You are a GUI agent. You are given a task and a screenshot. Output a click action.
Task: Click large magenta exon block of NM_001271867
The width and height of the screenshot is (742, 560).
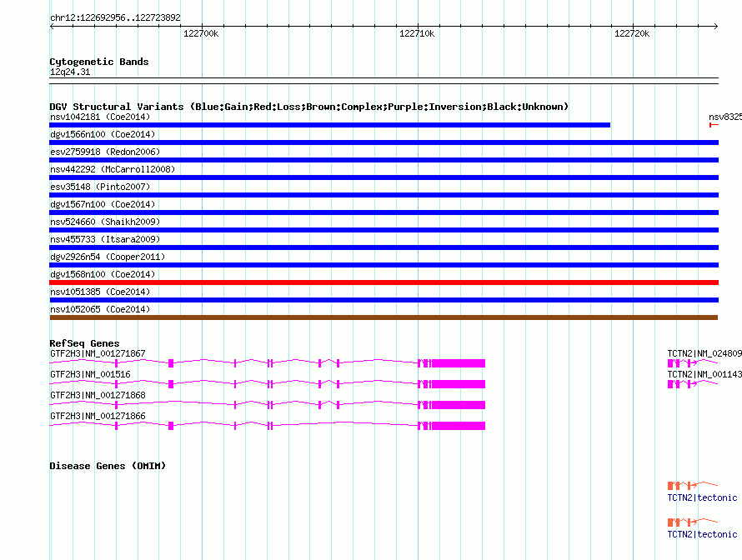pos(459,363)
